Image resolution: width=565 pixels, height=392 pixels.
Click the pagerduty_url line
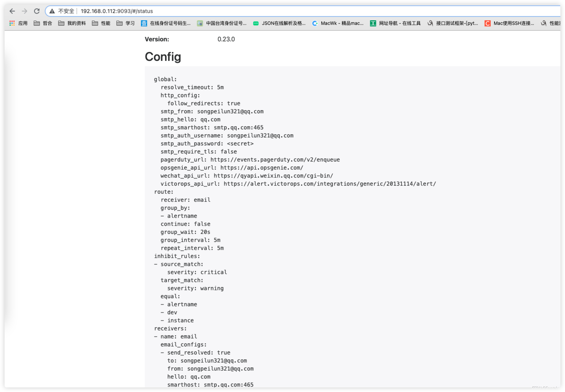click(x=250, y=160)
